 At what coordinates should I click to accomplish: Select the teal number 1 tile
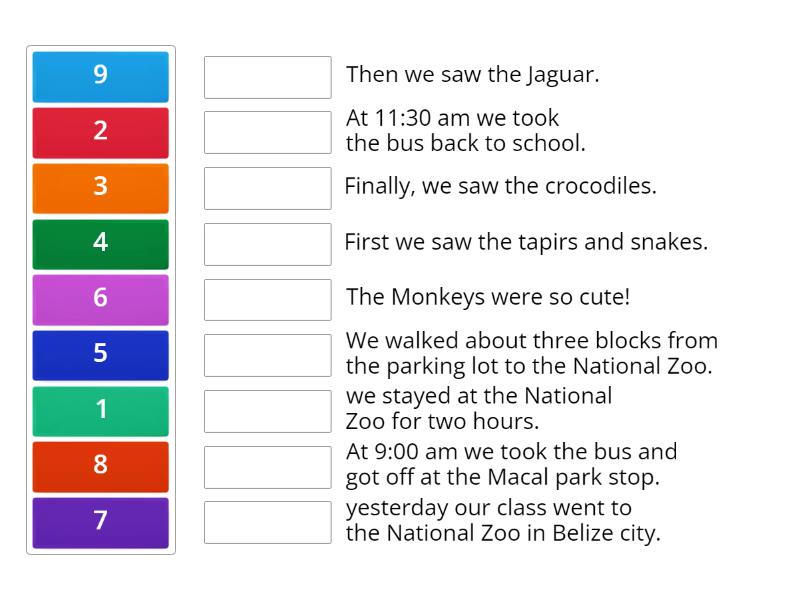tap(100, 411)
